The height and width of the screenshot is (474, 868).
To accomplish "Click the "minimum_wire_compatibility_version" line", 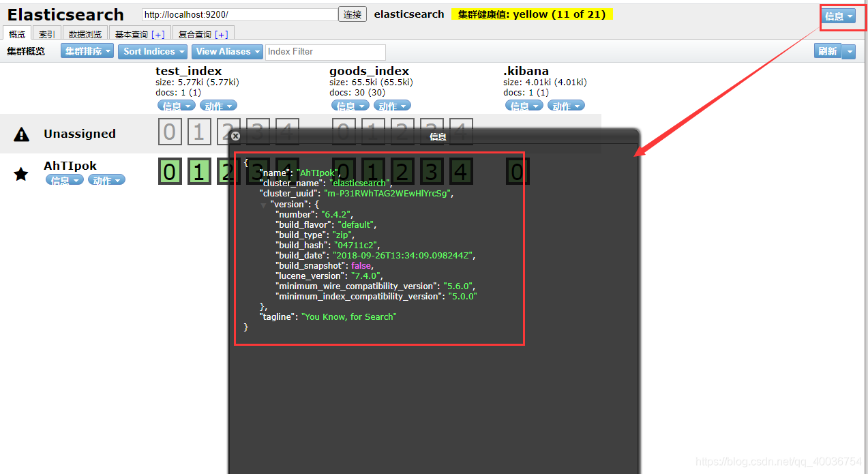I will click(x=376, y=286).
